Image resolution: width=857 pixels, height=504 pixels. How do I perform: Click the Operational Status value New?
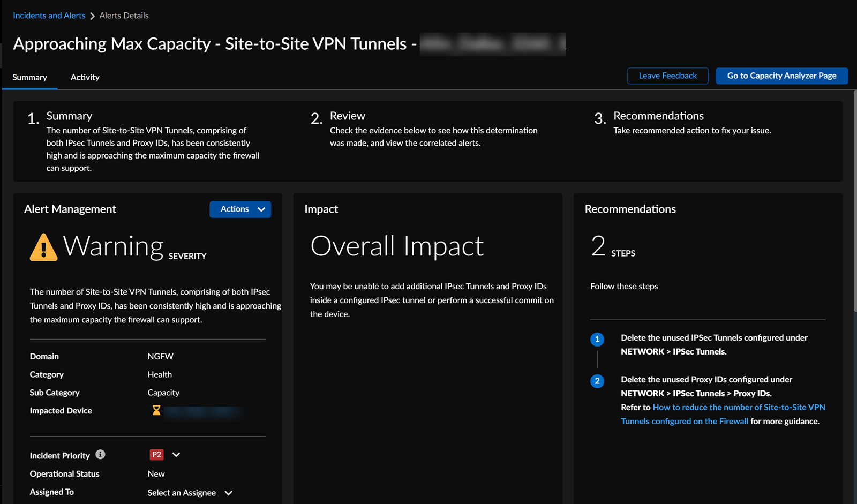pyautogui.click(x=156, y=474)
